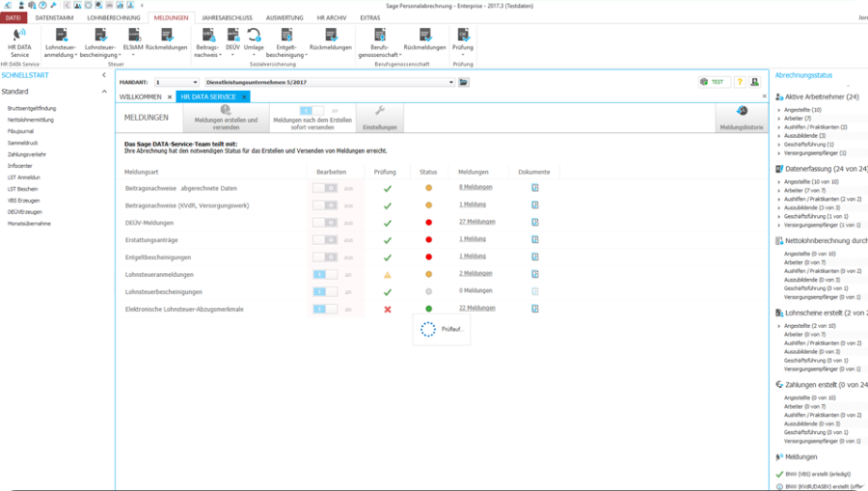868x491 pixels.
Task: Open Einstellungen with the wrench icon
Action: pos(380,118)
